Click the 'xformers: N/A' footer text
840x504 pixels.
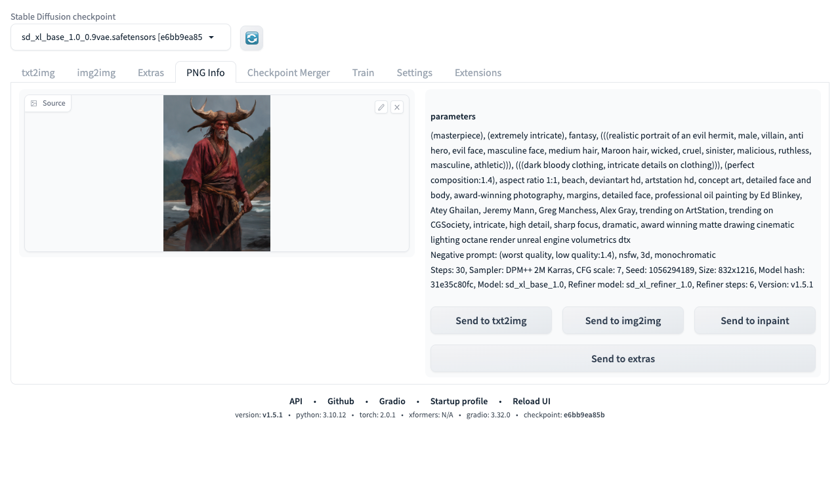(431, 415)
